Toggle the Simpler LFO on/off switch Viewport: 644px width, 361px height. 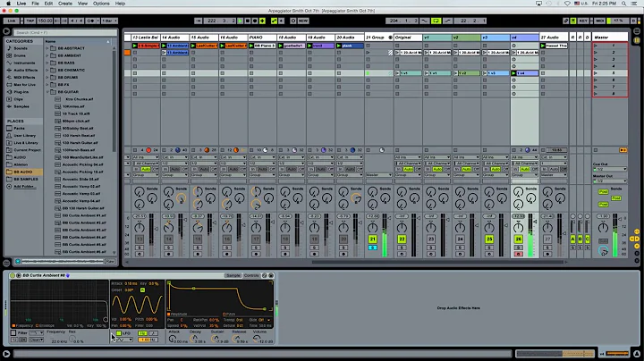119,333
